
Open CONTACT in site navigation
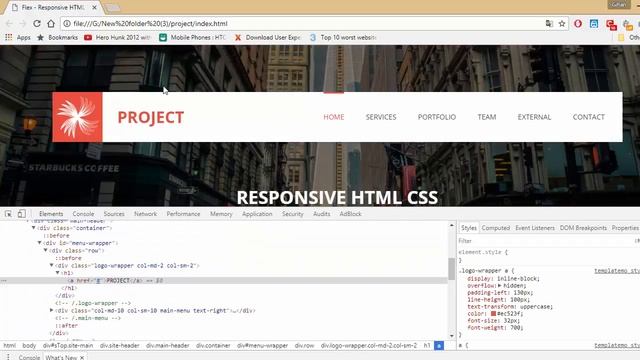589,117
